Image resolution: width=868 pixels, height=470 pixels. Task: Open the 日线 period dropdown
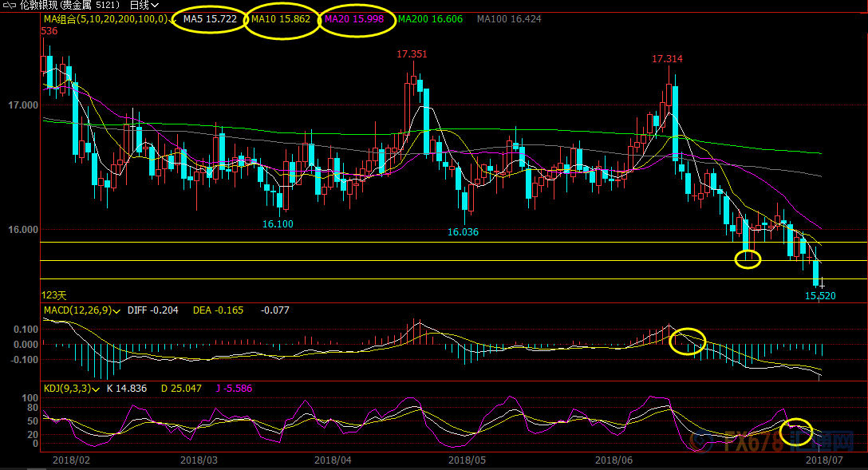click(x=144, y=6)
